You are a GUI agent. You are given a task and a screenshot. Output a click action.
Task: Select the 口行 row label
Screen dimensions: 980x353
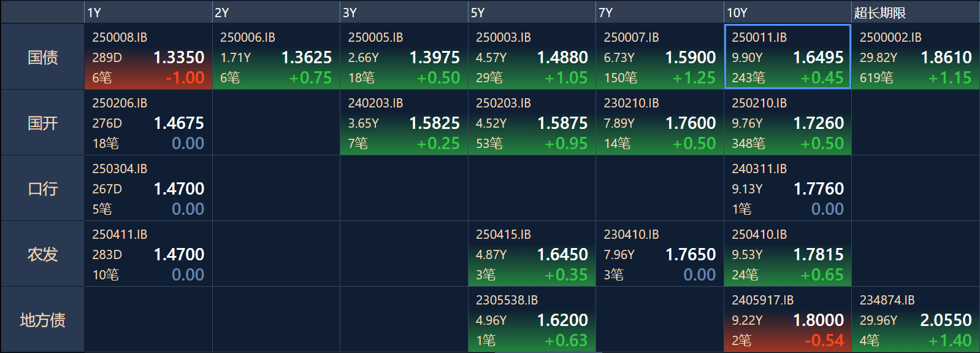coord(42,188)
